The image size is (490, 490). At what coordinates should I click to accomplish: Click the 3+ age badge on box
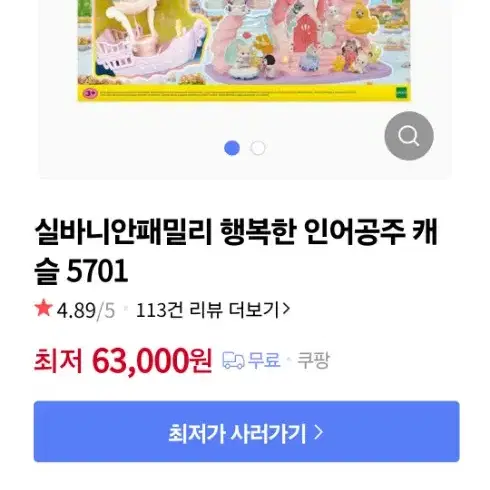pos(90,93)
